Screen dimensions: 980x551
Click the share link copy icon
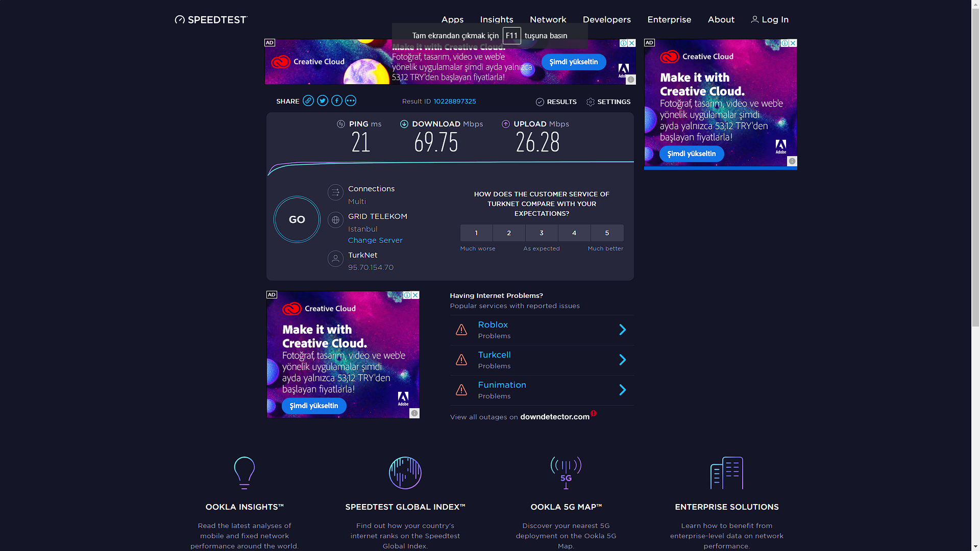(x=308, y=101)
